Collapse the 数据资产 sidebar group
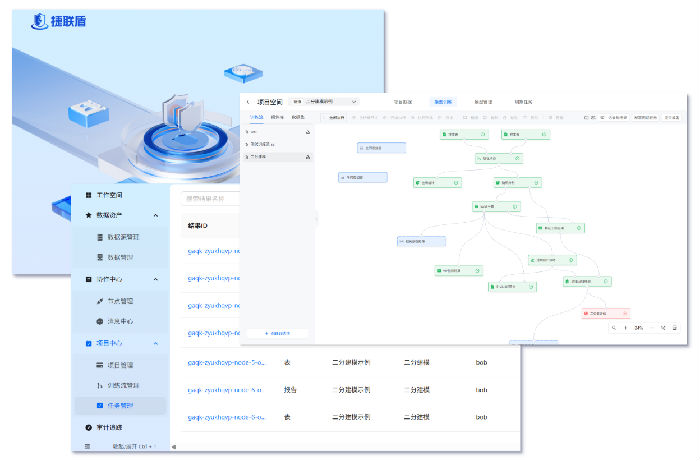700x461 pixels. click(x=156, y=215)
